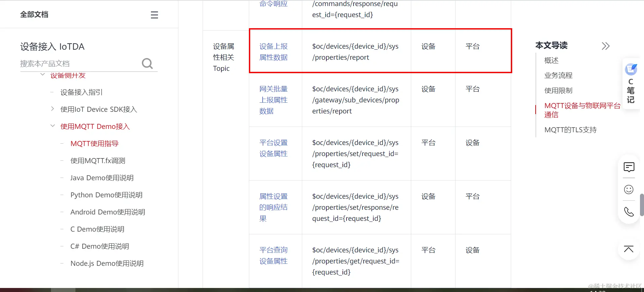Click the smiley face satisfaction icon
644x292 pixels.
click(629, 190)
